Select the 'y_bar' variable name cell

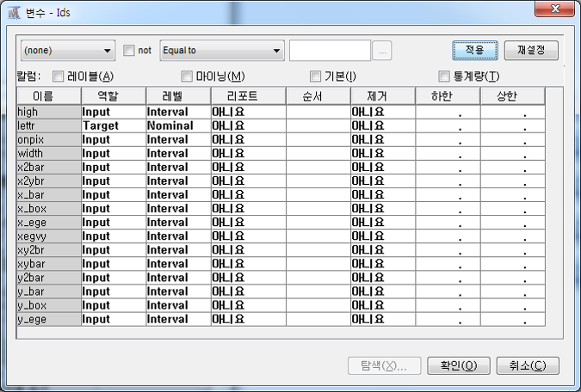click(49, 291)
